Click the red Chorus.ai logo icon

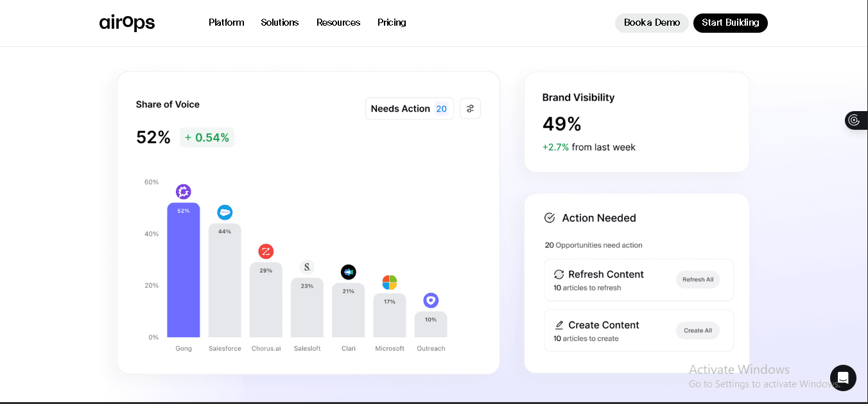pyautogui.click(x=266, y=251)
